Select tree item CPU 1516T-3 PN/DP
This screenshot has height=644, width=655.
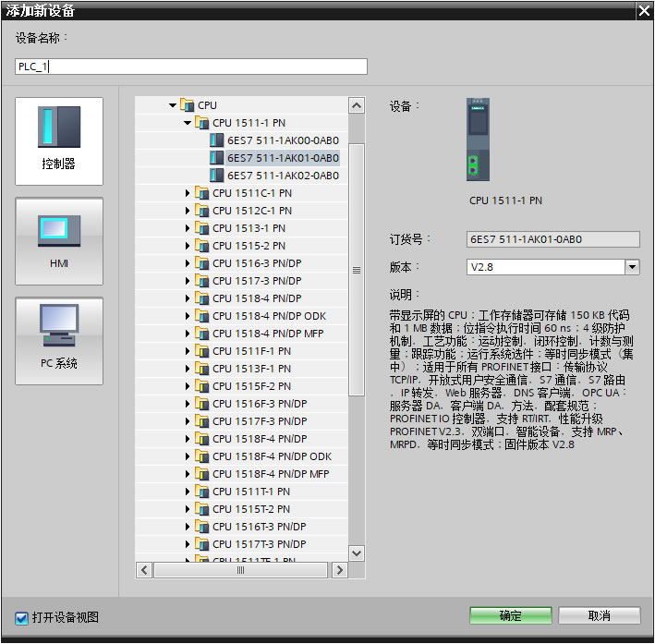[x=259, y=526]
